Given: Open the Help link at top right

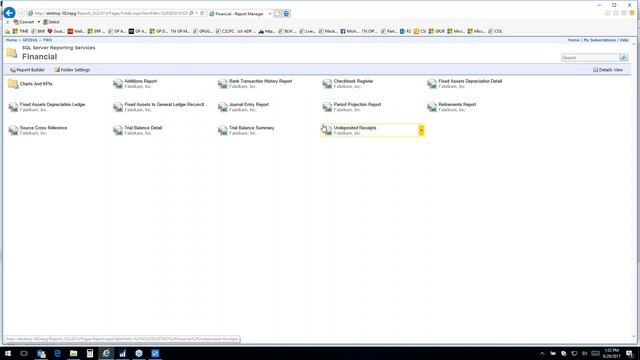Looking at the screenshot, I should click(x=624, y=40).
